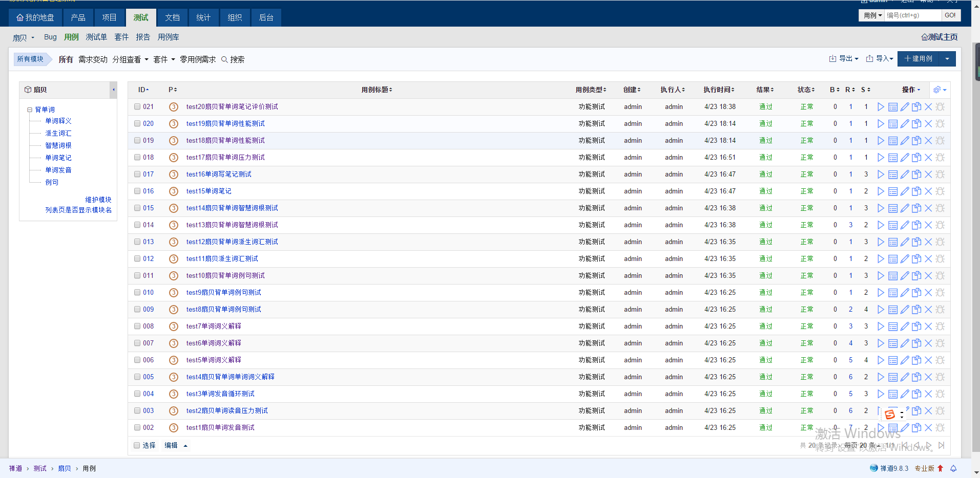This screenshot has width=980, height=478.
Task: Click the 编号 search input field
Action: [x=912, y=15]
